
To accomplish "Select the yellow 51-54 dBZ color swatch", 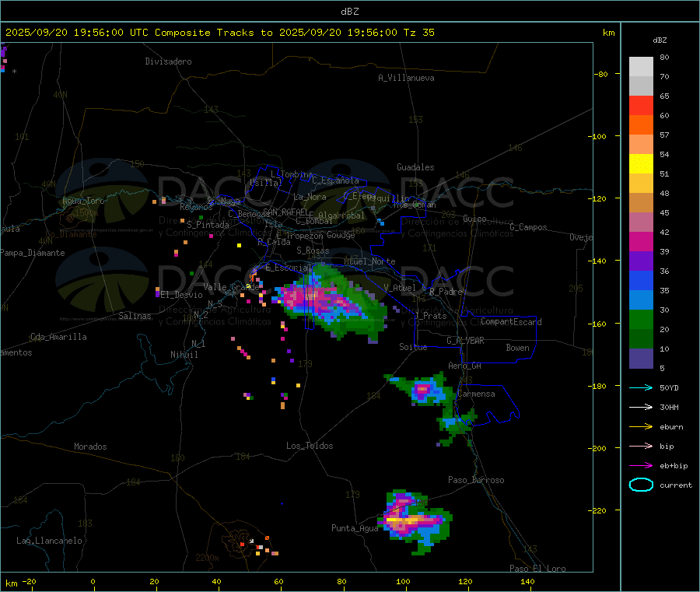I will pos(641,164).
